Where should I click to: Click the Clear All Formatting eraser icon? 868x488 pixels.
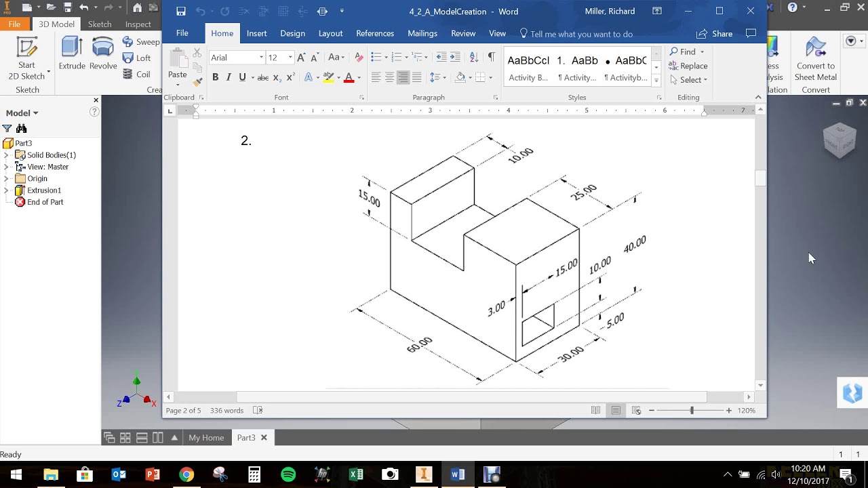359,58
